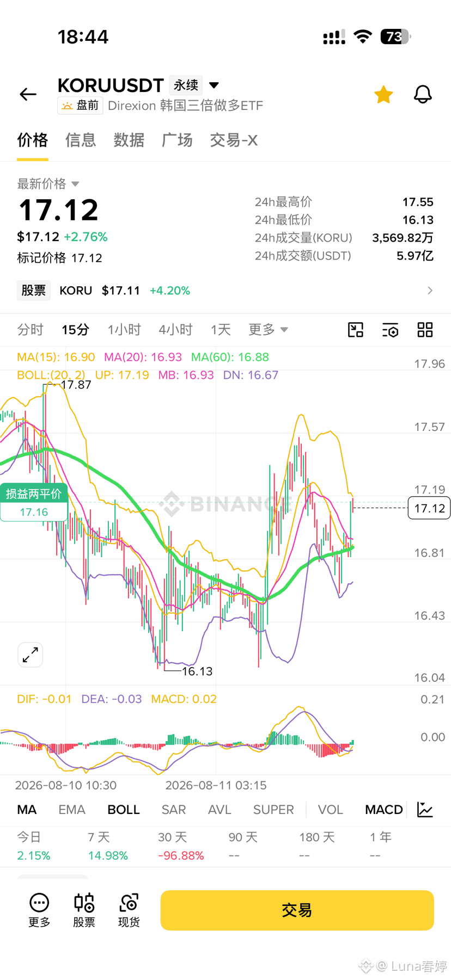Switch to the 价格 tab
The image size is (451, 980).
pos(33,140)
